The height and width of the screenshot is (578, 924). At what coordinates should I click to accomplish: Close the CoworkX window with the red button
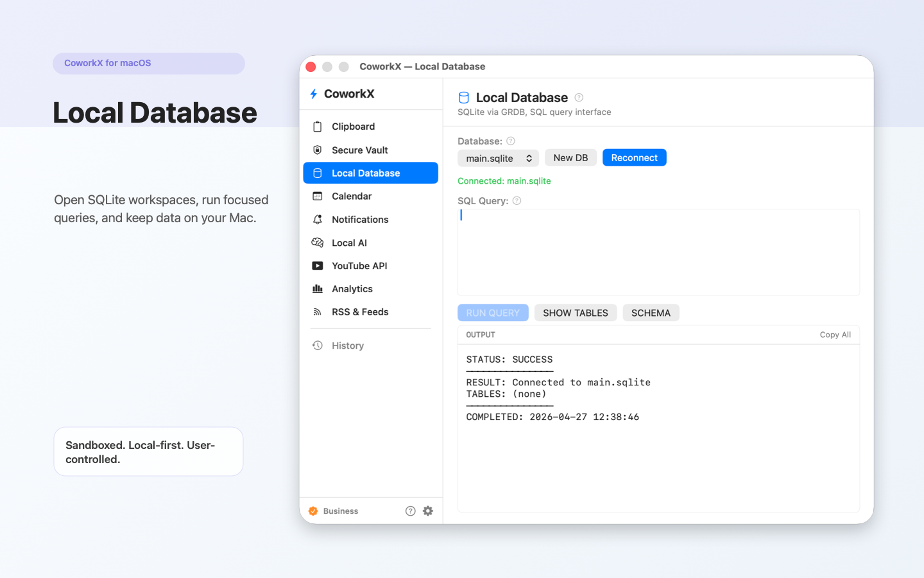click(x=311, y=67)
